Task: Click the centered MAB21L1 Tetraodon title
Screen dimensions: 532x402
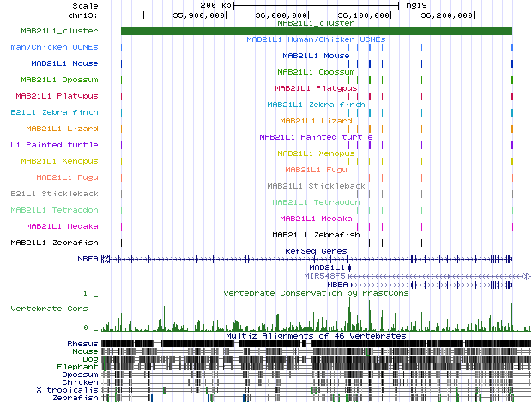Action: click(x=316, y=202)
